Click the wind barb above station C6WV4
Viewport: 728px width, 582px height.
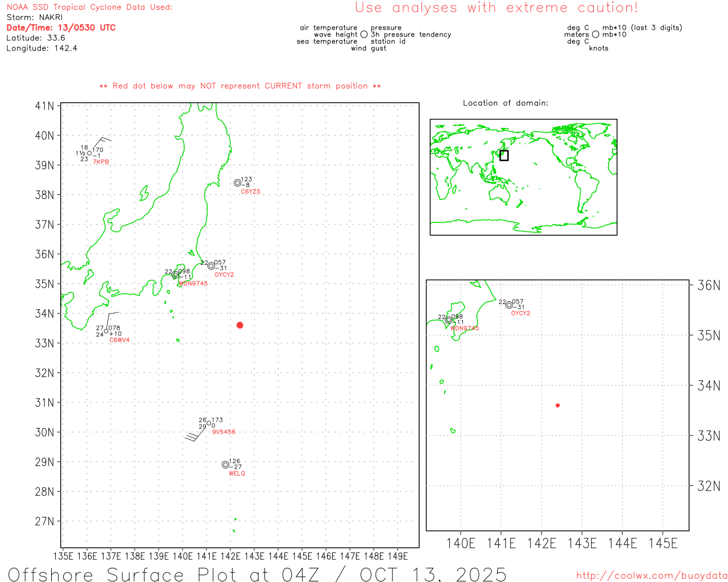point(113,321)
